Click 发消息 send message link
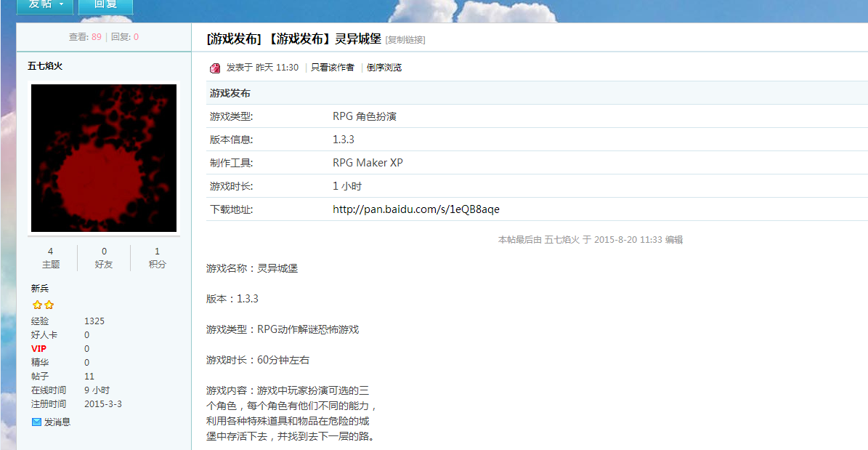Image resolution: width=868 pixels, height=450 pixels. pos(57,422)
